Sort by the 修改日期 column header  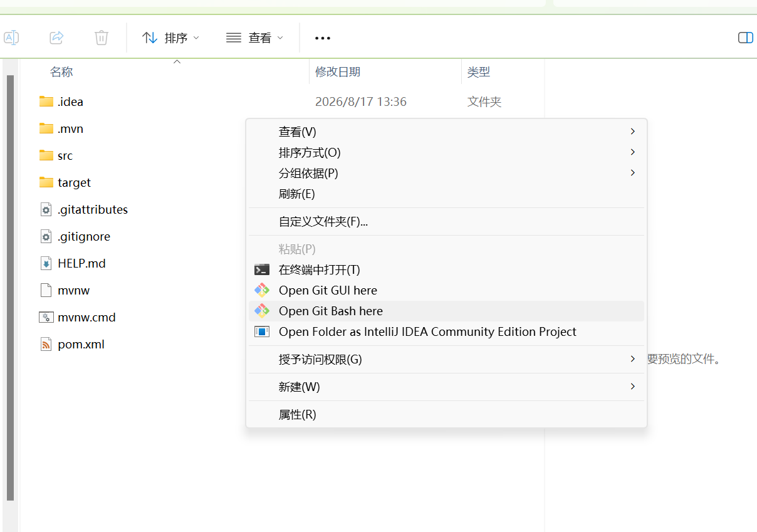click(338, 72)
